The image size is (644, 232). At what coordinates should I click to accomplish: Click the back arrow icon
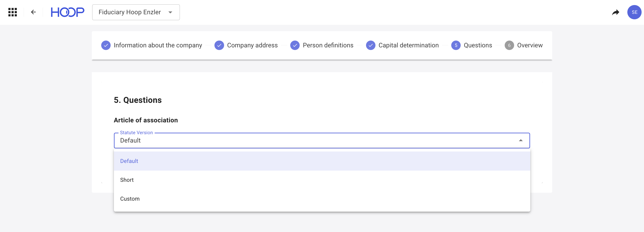(x=33, y=12)
